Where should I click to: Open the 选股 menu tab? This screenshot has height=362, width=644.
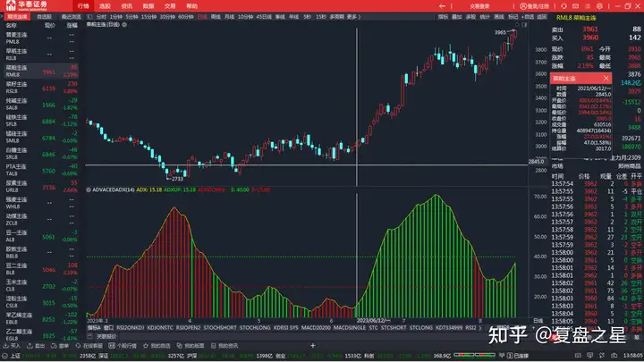tap(105, 6)
